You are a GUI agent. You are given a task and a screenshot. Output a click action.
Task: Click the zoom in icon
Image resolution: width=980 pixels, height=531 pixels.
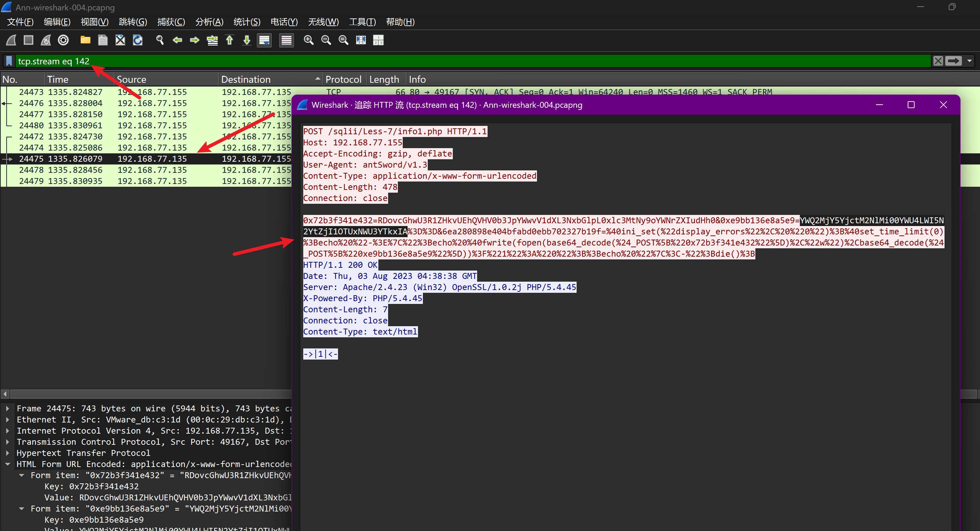[x=308, y=40]
